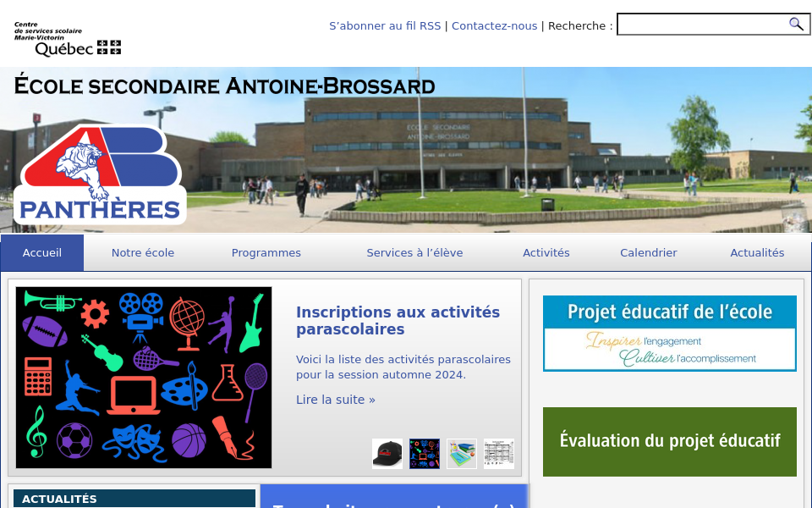Open the RSS feed subscription link
This screenshot has height=508, width=812.
coord(385,25)
